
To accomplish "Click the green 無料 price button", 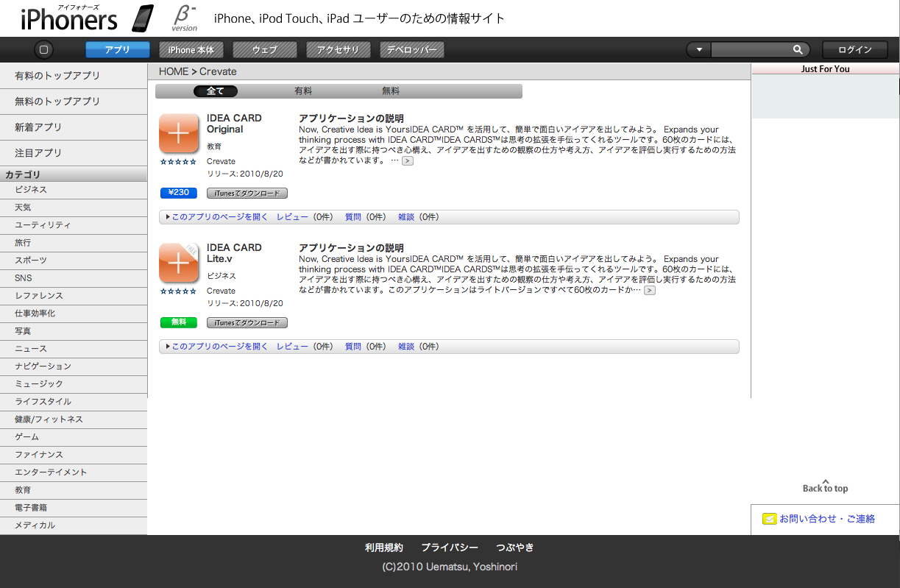I will 179,322.
